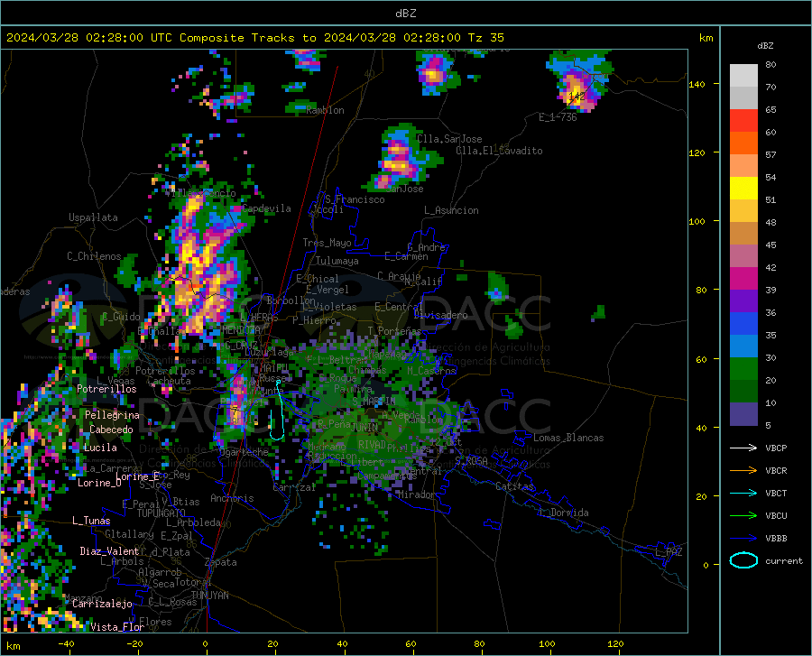Image resolution: width=812 pixels, height=656 pixels.
Task: Select the red swatch below 65 dBZ
Action: coord(743,121)
